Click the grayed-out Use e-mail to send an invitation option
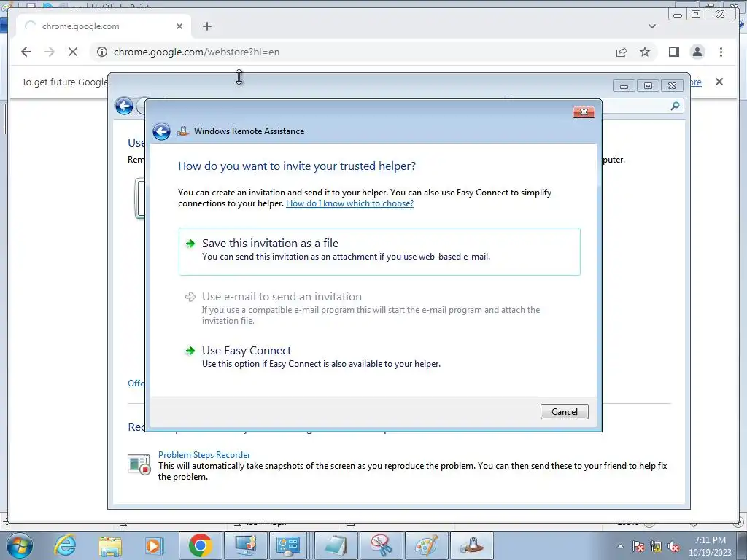 (x=379, y=308)
